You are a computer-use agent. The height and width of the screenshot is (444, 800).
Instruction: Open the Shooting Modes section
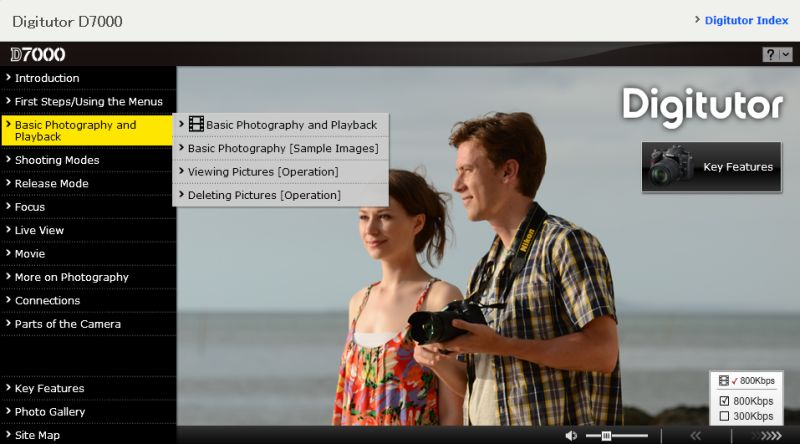pyautogui.click(x=57, y=160)
